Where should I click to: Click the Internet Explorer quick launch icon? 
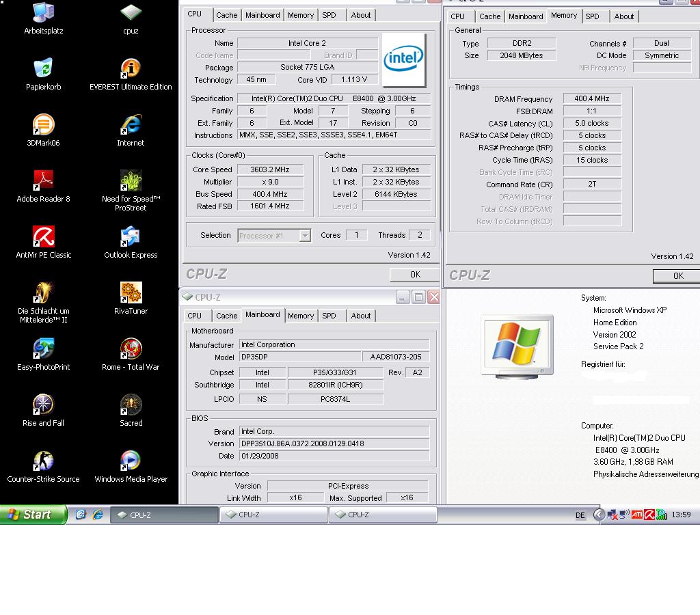98,515
